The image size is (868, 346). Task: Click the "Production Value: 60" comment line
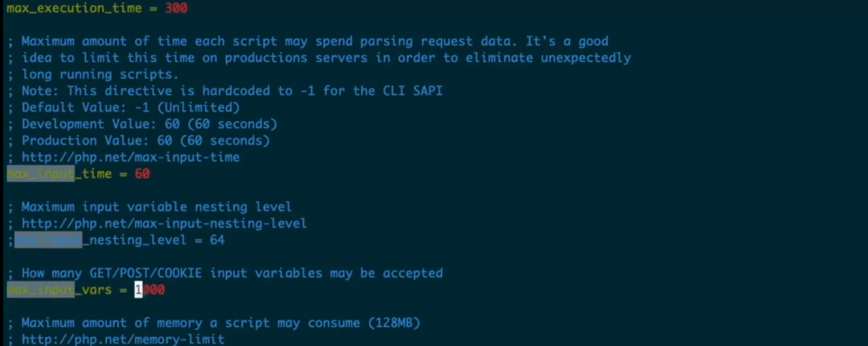(x=146, y=140)
